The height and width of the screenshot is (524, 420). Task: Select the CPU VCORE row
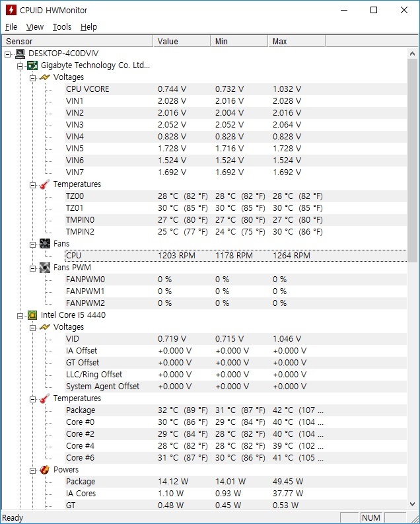point(236,89)
